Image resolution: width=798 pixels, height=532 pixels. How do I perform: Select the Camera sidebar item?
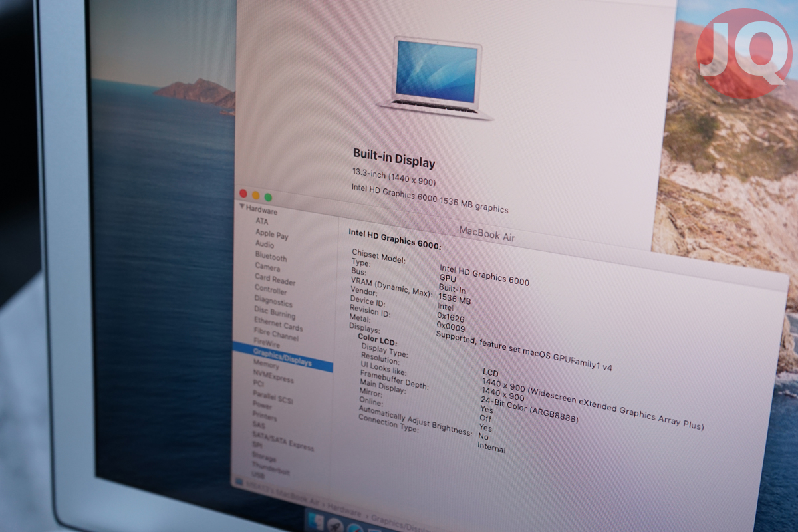pyautogui.click(x=267, y=267)
